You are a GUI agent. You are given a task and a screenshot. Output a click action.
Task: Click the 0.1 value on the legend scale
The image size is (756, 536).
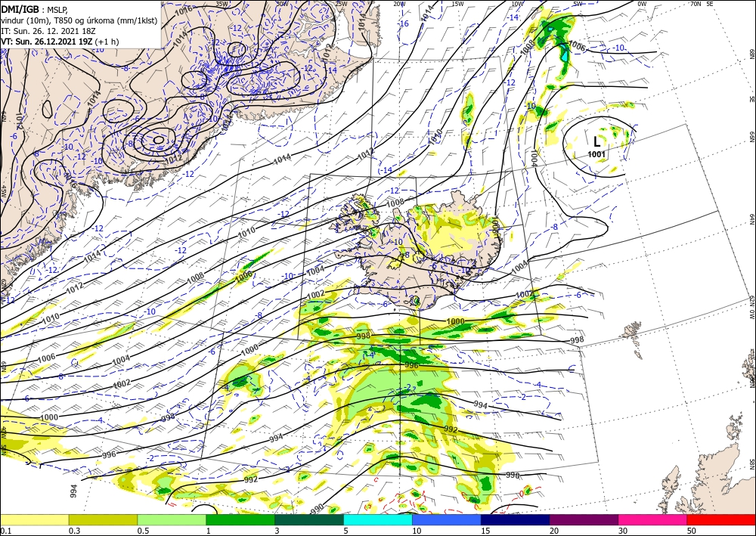(5, 530)
